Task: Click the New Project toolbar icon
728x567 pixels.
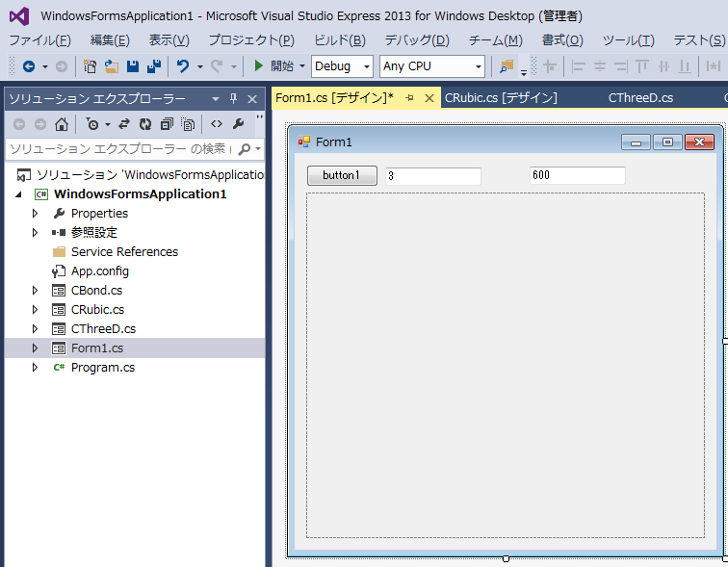Action: tap(90, 66)
